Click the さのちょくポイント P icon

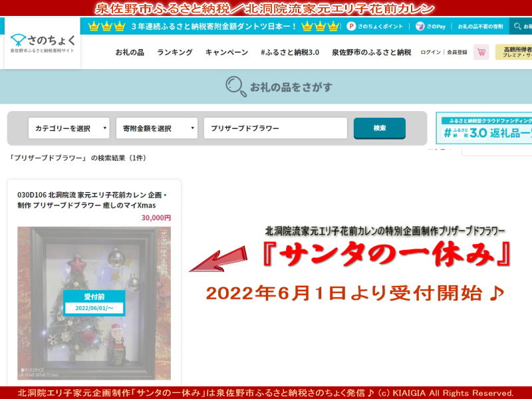point(351,26)
